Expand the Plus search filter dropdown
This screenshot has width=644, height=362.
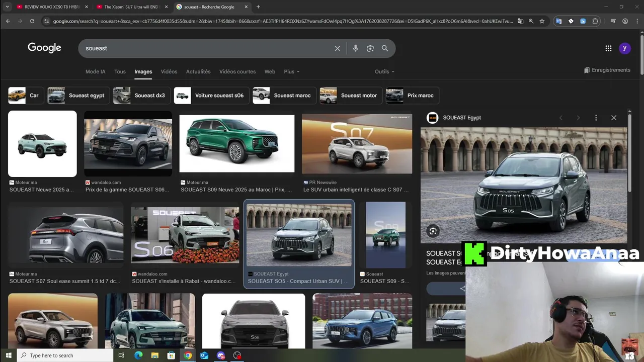291,71
